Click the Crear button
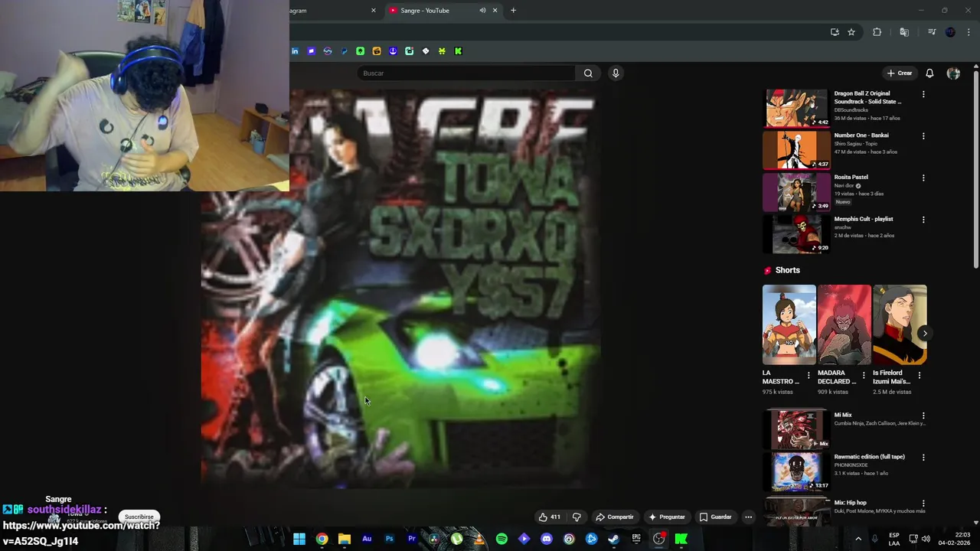This screenshot has width=980, height=551. pos(900,73)
